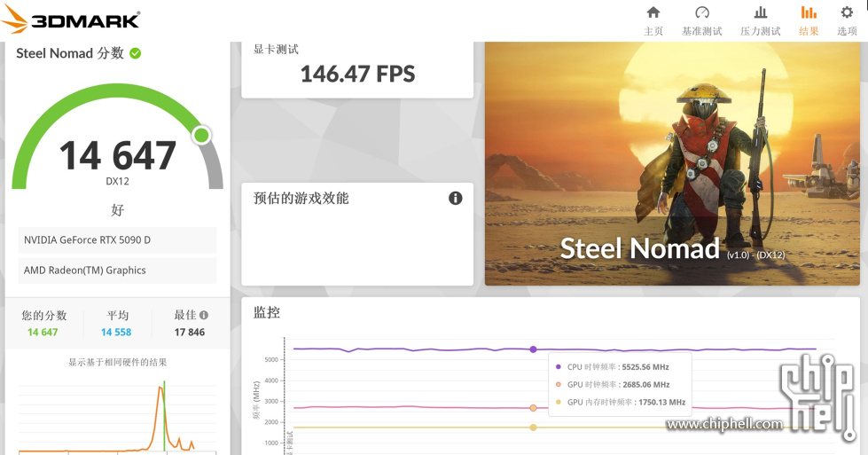The height and width of the screenshot is (455, 868).
Task: Click the 146.47 FPS graphics test result
Action: [357, 74]
